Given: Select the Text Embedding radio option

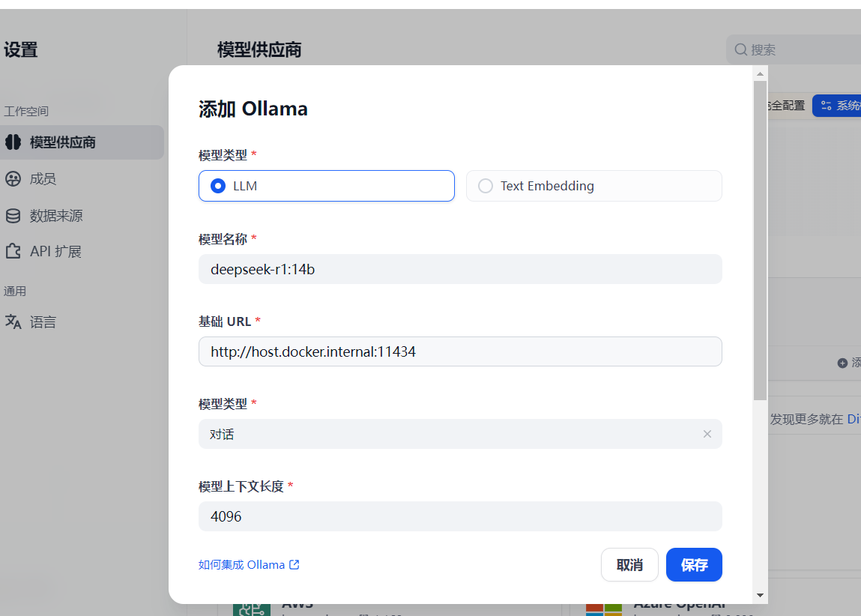Looking at the screenshot, I should [x=486, y=186].
